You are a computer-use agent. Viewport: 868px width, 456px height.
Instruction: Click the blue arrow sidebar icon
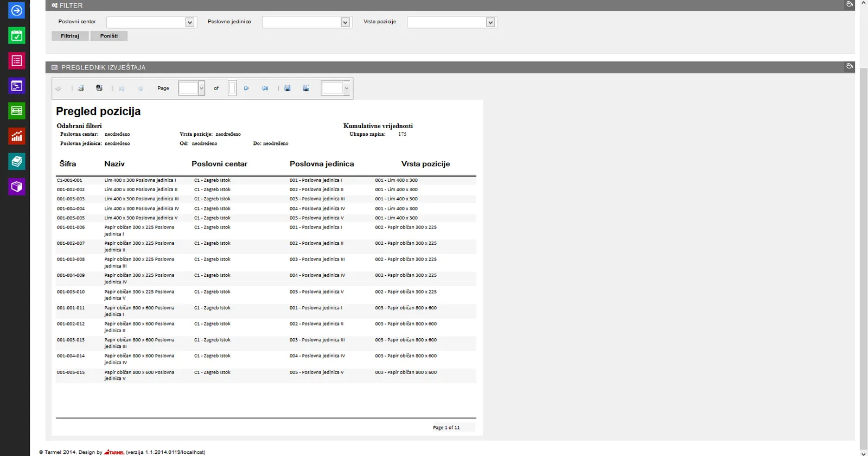(x=17, y=10)
